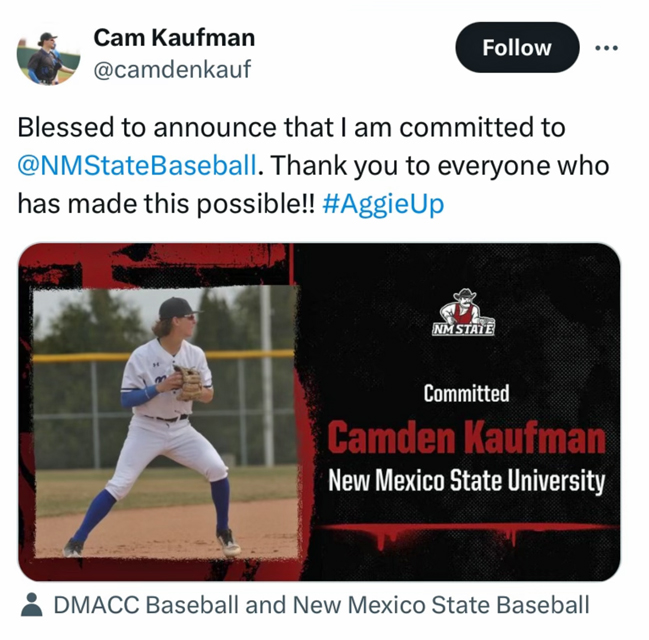Image resolution: width=649 pixels, height=640 pixels.
Task: Open the @camdenkauf handle link
Action: coord(172,69)
